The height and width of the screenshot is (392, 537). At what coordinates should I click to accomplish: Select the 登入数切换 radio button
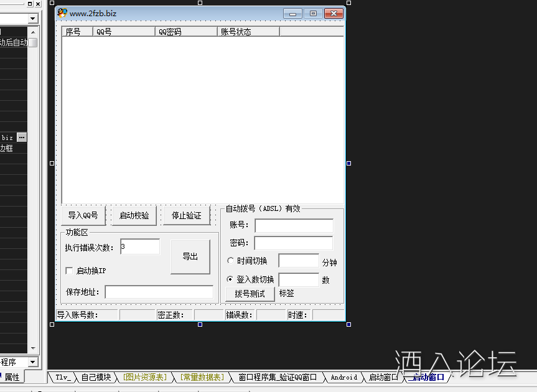(x=231, y=280)
